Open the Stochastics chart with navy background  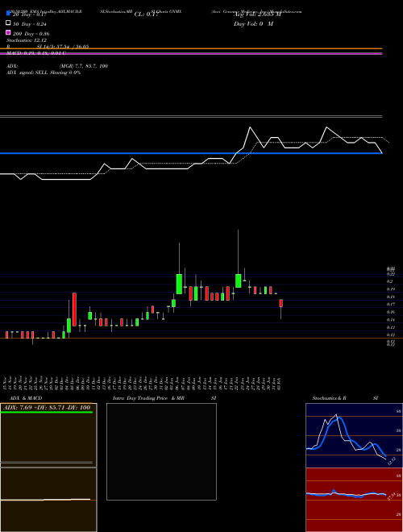pyautogui.click(x=354, y=435)
